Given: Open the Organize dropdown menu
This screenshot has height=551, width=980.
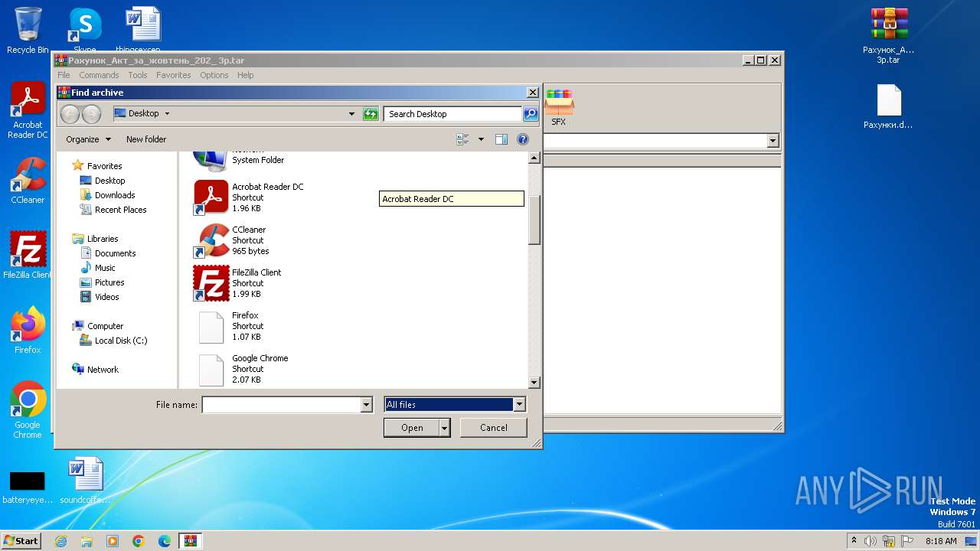Looking at the screenshot, I should point(88,139).
